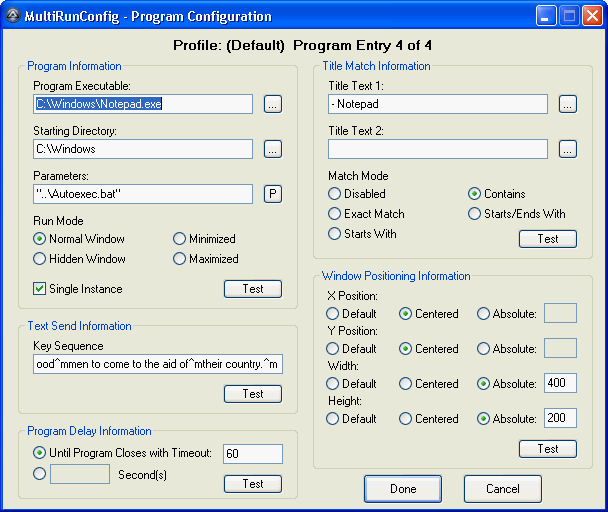Browse for the Starting Directory
608x512 pixels.
(273, 149)
